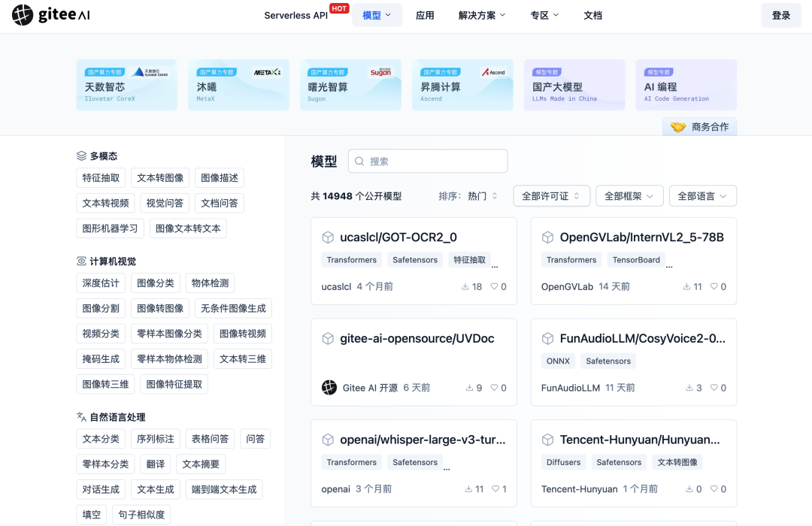Click the Gitee avatar icon on UVDoc card

[x=329, y=388]
